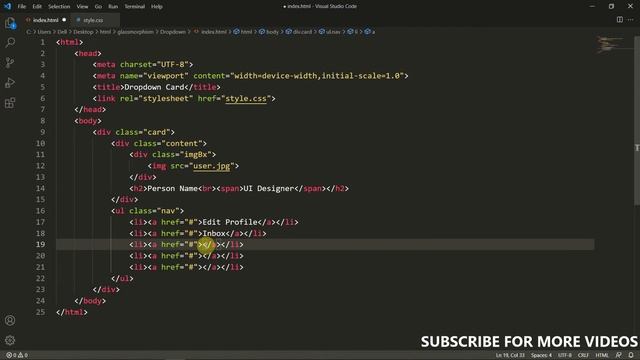Click line number 25 in gutter

pos(40,312)
